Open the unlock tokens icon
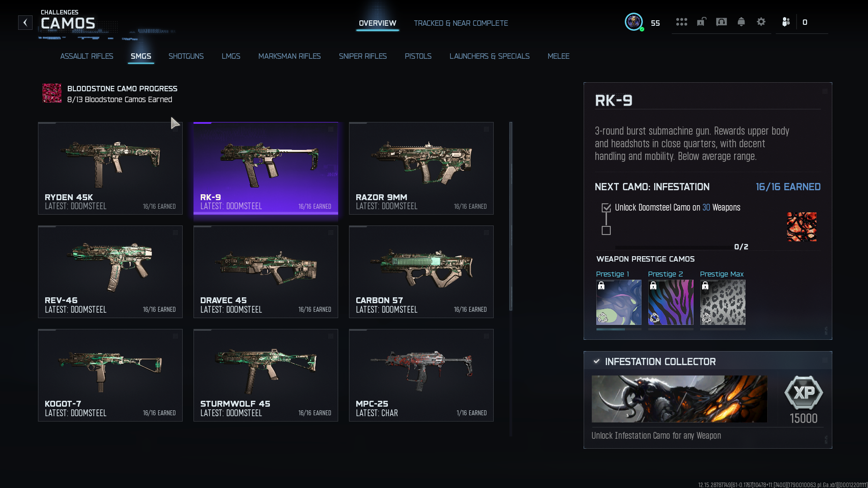Image resolution: width=868 pixels, height=488 pixels. (701, 22)
